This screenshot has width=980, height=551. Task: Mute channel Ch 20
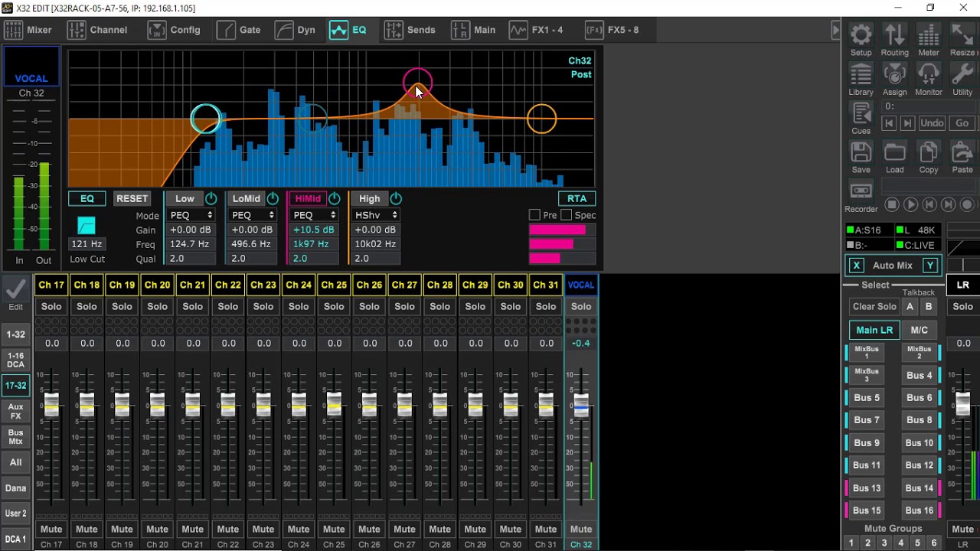157,529
